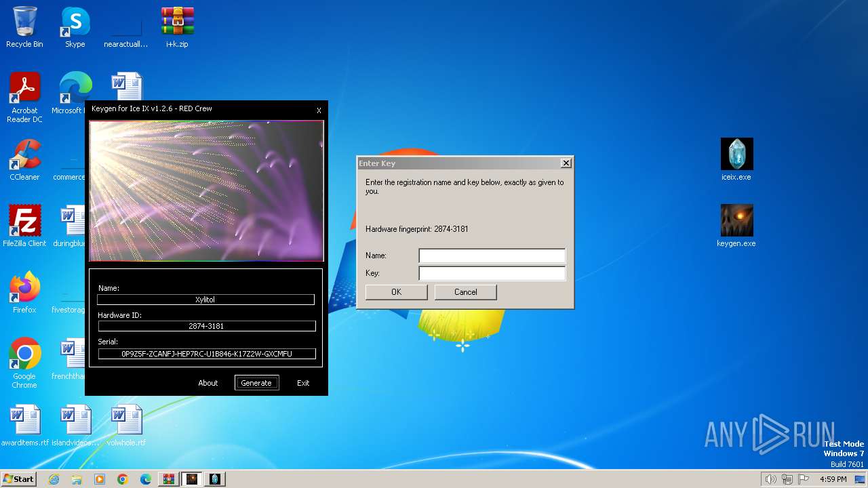The image size is (868, 488).
Task: Cancel the Enter Key dialog
Action: [x=466, y=292]
